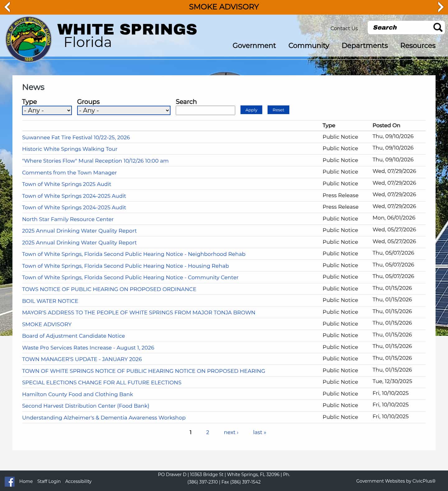Image resolution: width=448 pixels, height=491 pixels.
Task: Click the previous alert arrow in orange banner
Action: [7, 7]
